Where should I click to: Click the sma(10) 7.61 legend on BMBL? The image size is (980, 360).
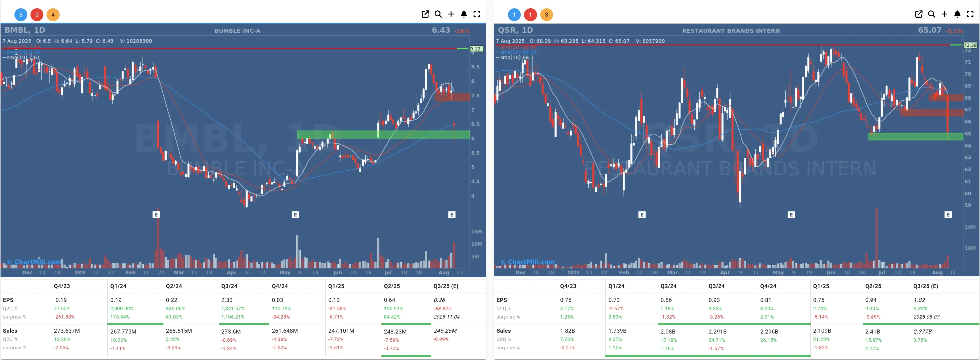[21, 58]
